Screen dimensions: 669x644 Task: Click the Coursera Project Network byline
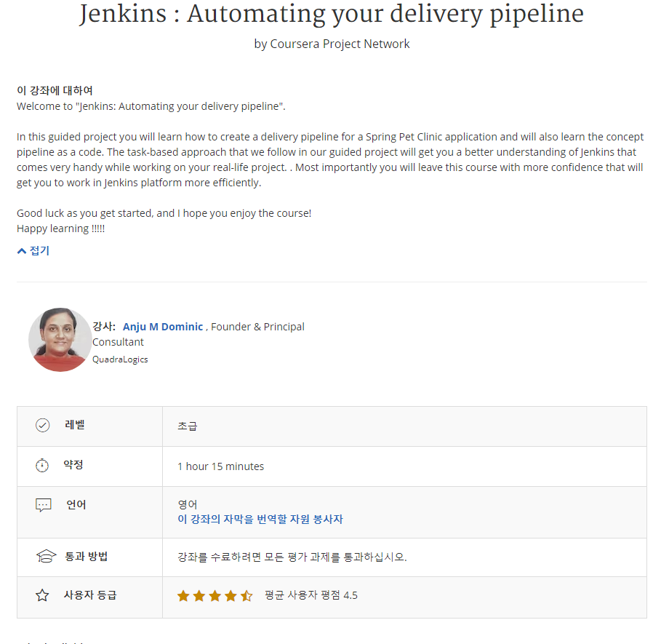click(x=332, y=44)
